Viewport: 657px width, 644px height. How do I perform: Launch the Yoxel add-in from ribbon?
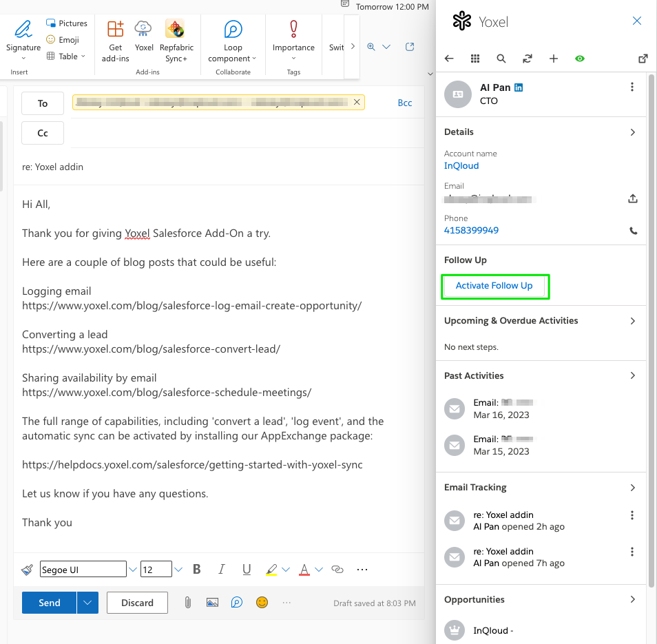[144, 37]
